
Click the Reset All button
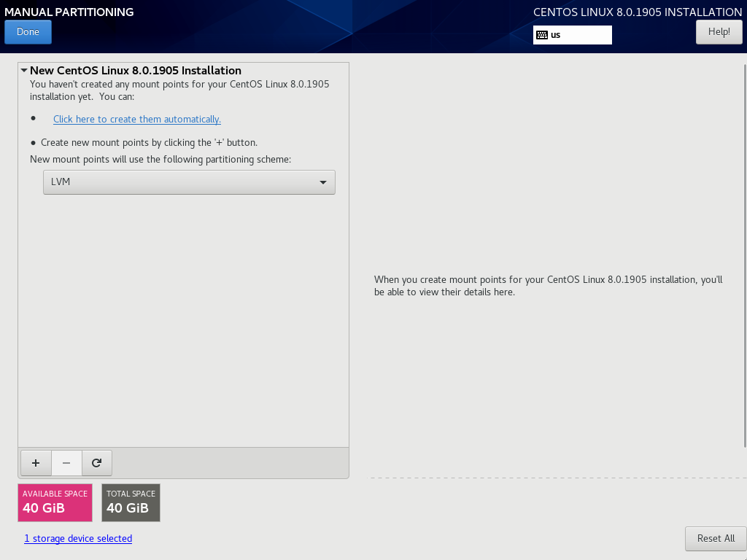716,538
